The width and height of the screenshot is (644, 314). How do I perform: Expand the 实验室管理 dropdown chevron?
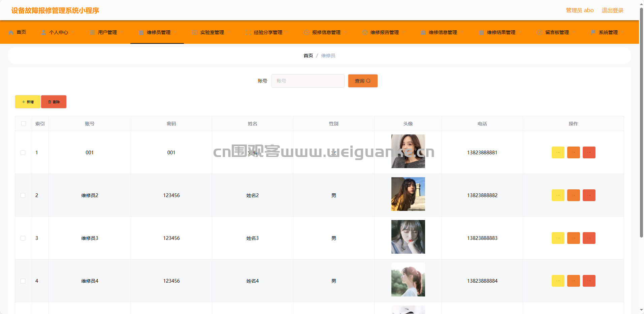click(x=229, y=32)
